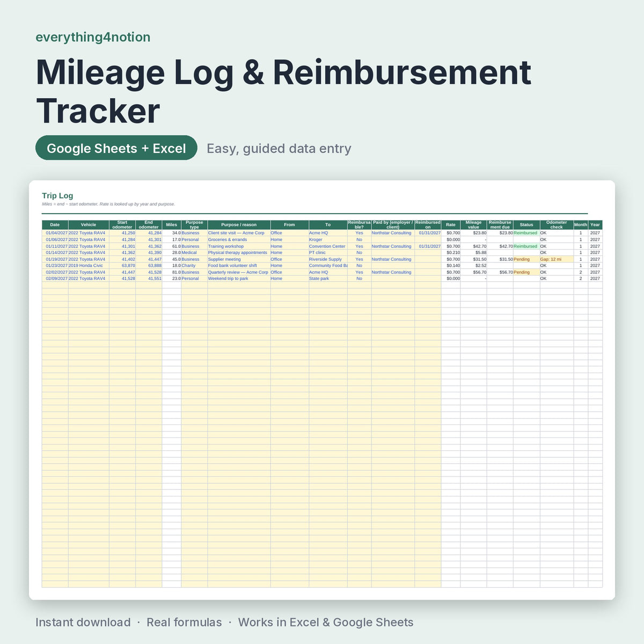Image resolution: width=644 pixels, height=644 pixels.
Task: Select the 'Mileage value' column header
Action: pyautogui.click(x=473, y=225)
